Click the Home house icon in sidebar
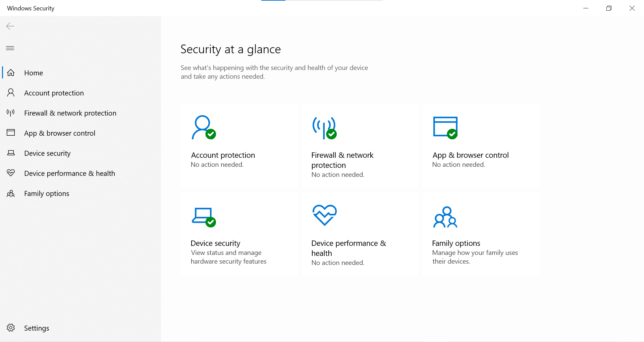Image resolution: width=644 pixels, height=342 pixels. tap(11, 73)
